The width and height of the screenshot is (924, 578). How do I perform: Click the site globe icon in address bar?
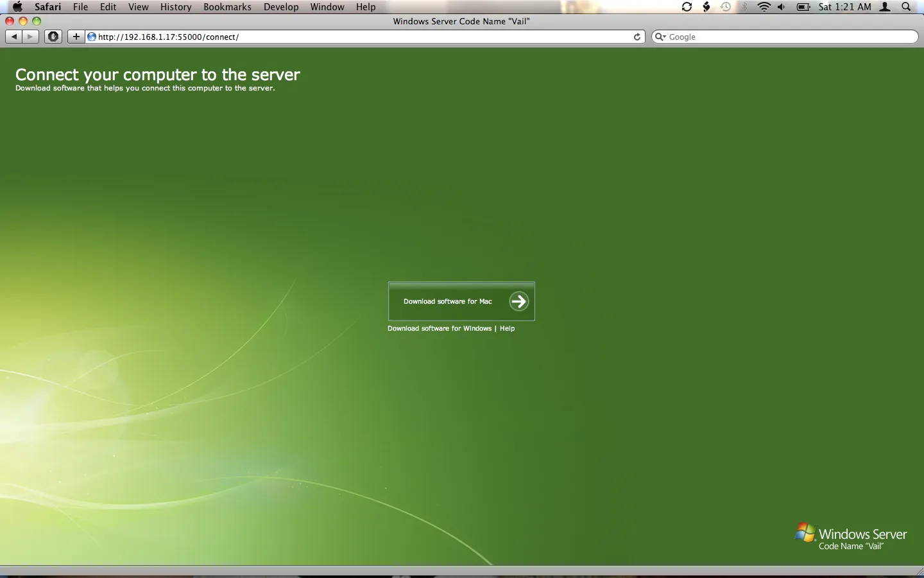tap(92, 37)
